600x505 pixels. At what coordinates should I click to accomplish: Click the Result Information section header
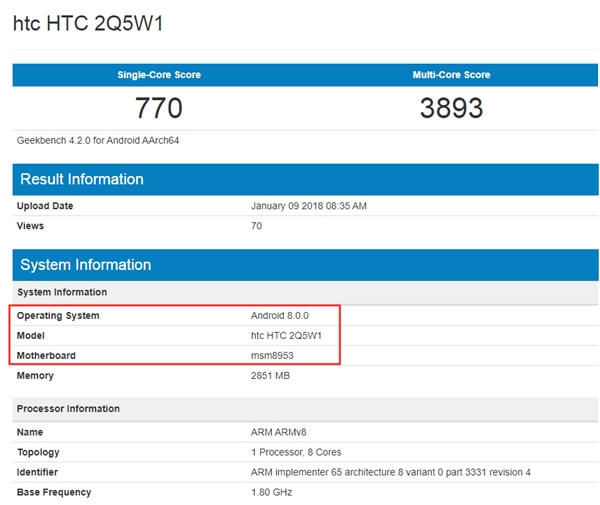305,179
